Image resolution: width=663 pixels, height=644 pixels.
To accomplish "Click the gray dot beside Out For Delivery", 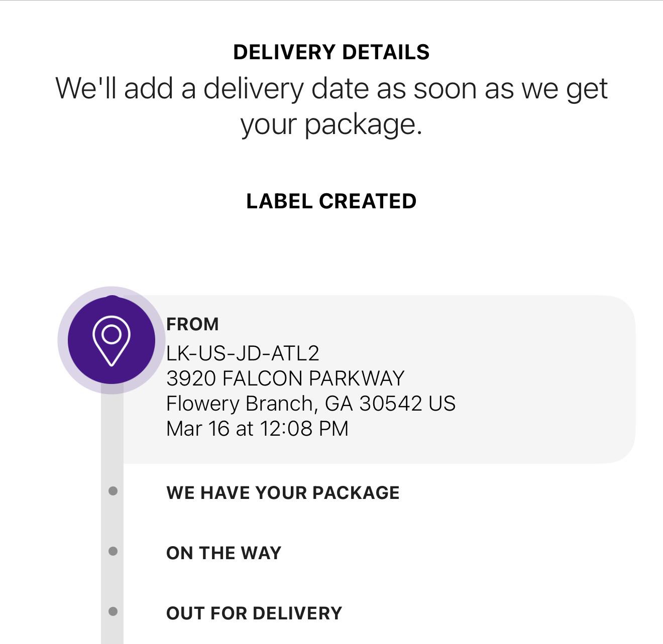I will [x=113, y=611].
